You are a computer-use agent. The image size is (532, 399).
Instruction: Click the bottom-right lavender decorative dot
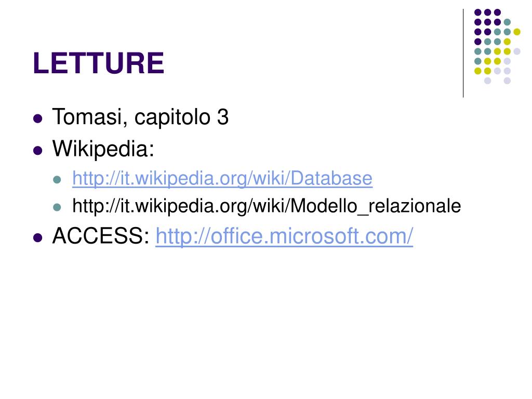coord(507,81)
